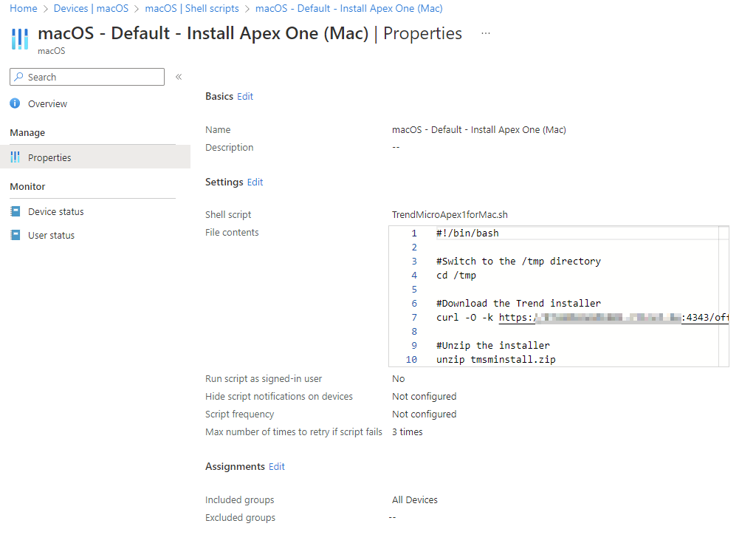Screen dimensions: 756x546
Task: Click line number 1 in file contents
Action: (x=414, y=233)
